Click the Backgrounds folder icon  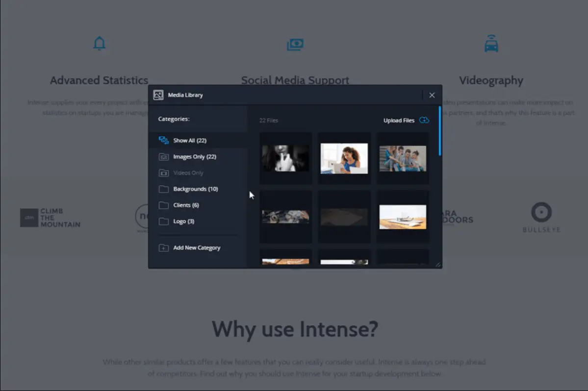(163, 189)
